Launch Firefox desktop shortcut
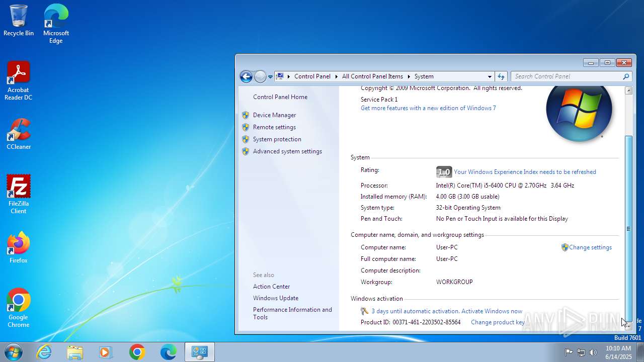 click(x=19, y=248)
